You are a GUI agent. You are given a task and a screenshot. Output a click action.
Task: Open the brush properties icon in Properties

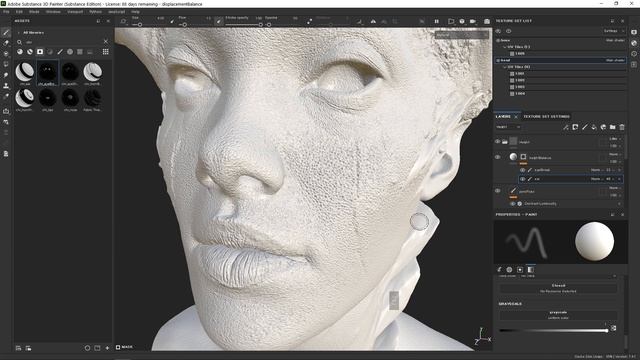point(499,269)
